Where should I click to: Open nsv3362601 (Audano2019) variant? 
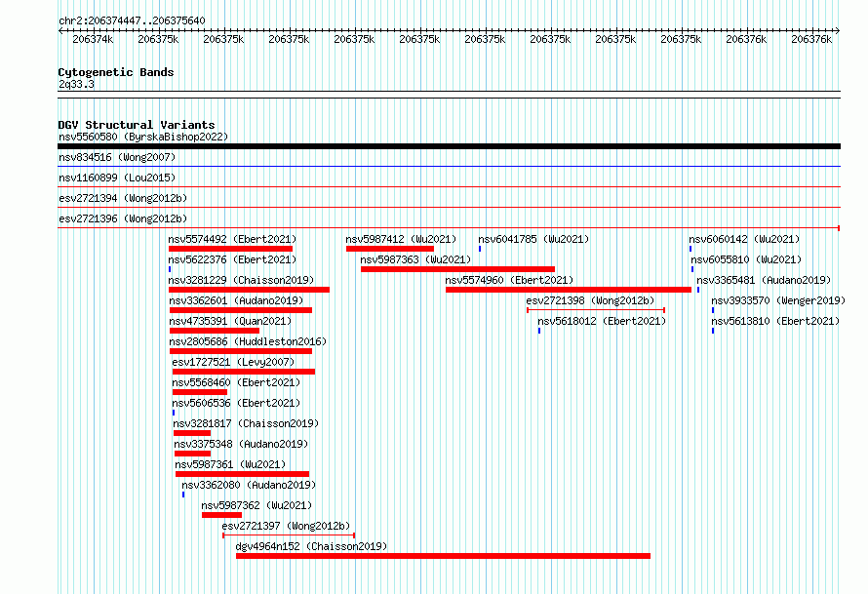(236, 300)
